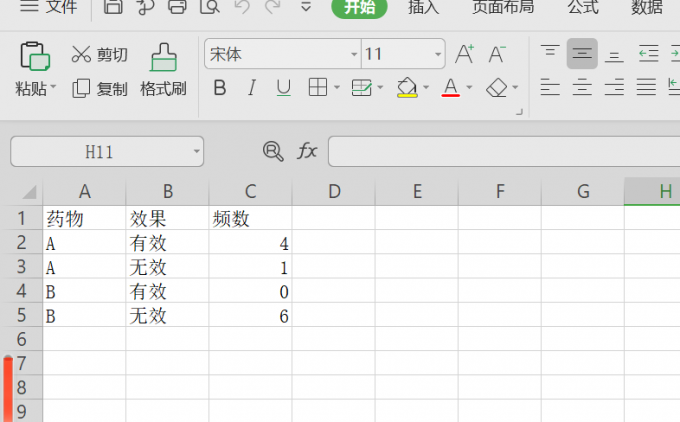This screenshot has height=422, width=680.
Task: Expand the name box dropdown arrow
Action: tap(196, 152)
